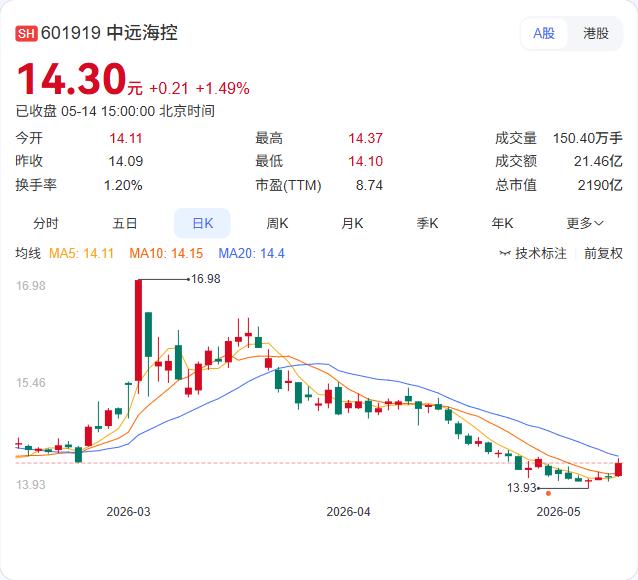Click the MA10: 14.15 indicator label
Image resolution: width=638 pixels, height=580 pixels.
coord(166,254)
